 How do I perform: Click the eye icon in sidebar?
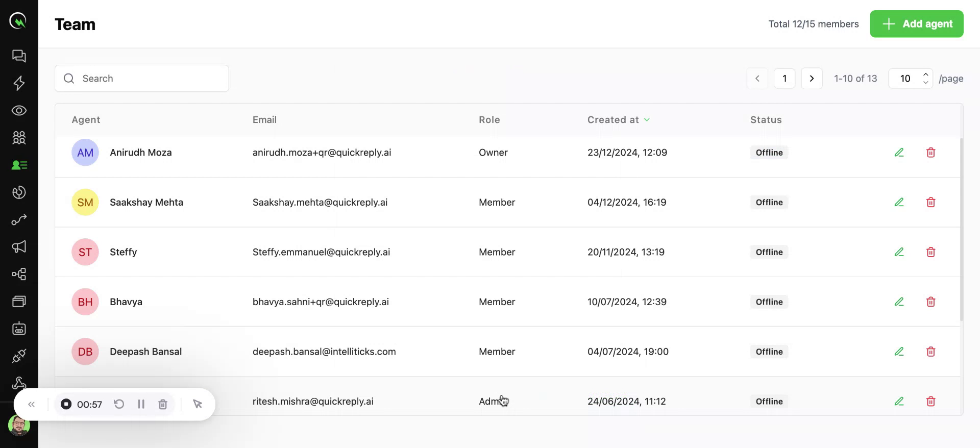pos(19,111)
